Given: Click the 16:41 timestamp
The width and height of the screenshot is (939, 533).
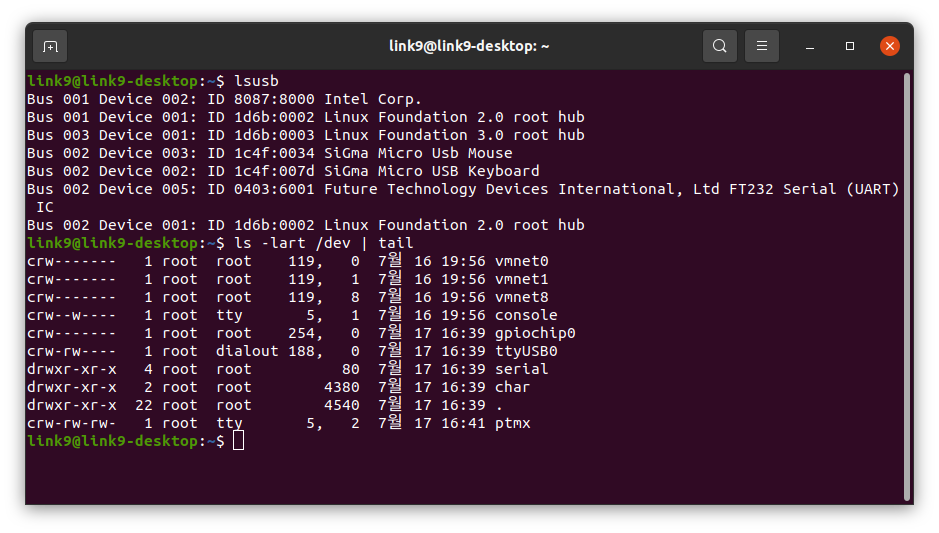Looking at the screenshot, I should [x=463, y=423].
